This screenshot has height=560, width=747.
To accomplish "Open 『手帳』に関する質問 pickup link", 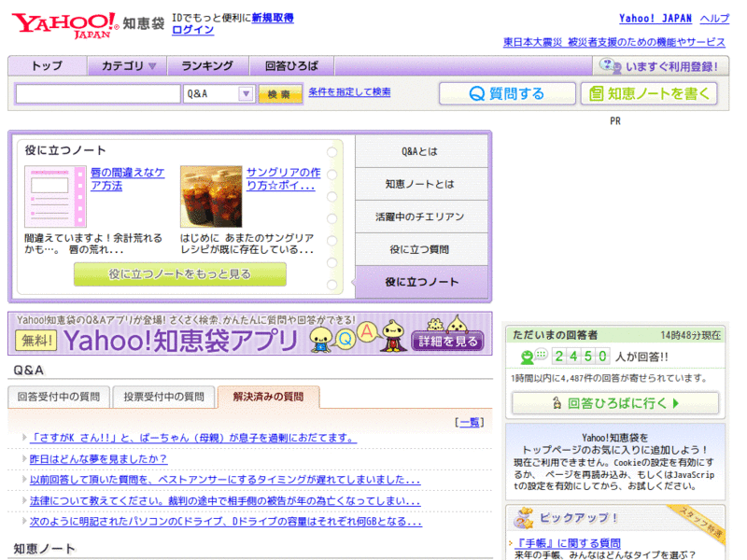I will 569,543.
